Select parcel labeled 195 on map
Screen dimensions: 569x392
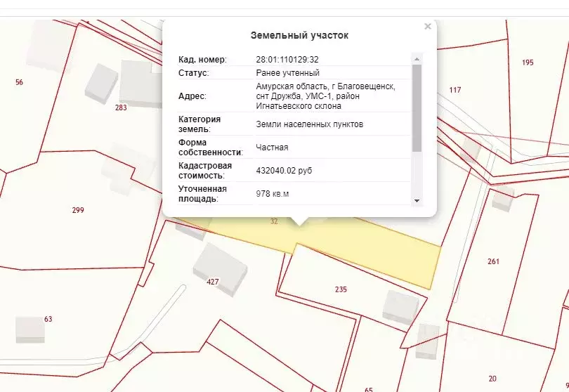528,63
